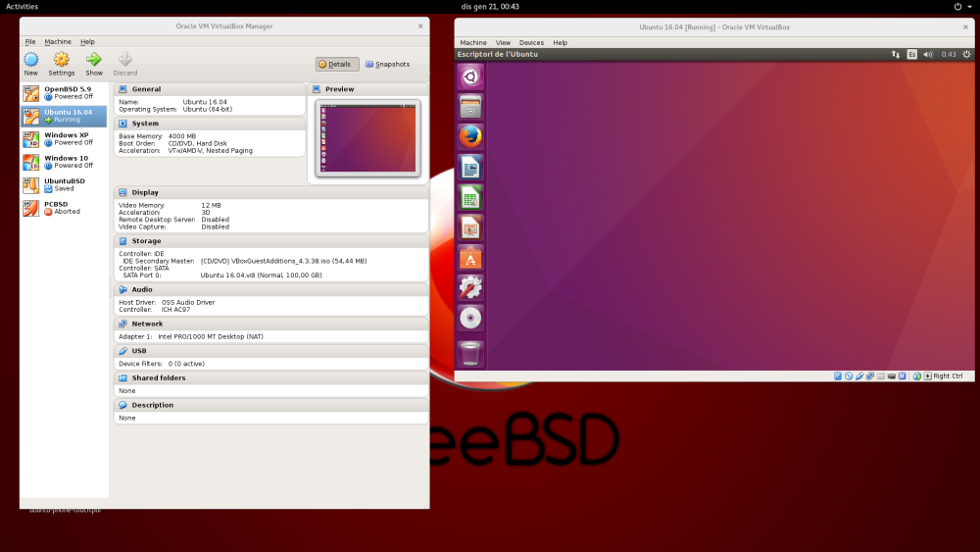Click the guest clock showing 0.43
This screenshot has height=552, width=980.
[949, 54]
